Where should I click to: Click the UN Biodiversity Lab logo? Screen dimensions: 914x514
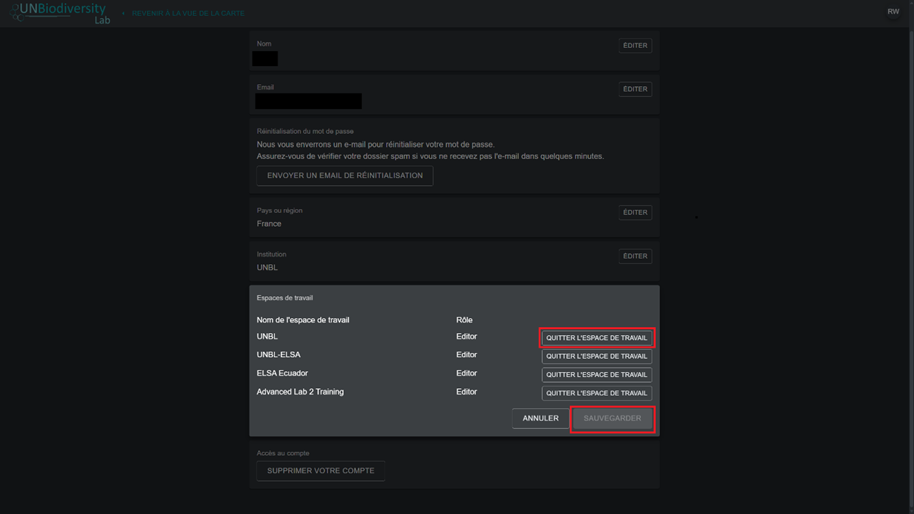60,13
